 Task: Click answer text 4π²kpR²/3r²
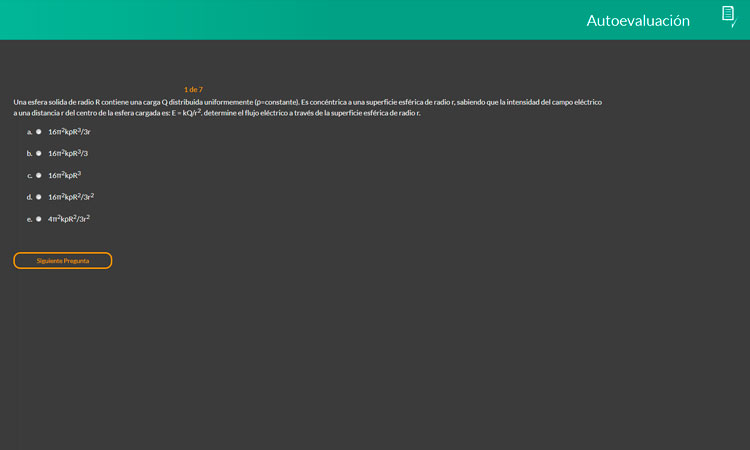69,218
